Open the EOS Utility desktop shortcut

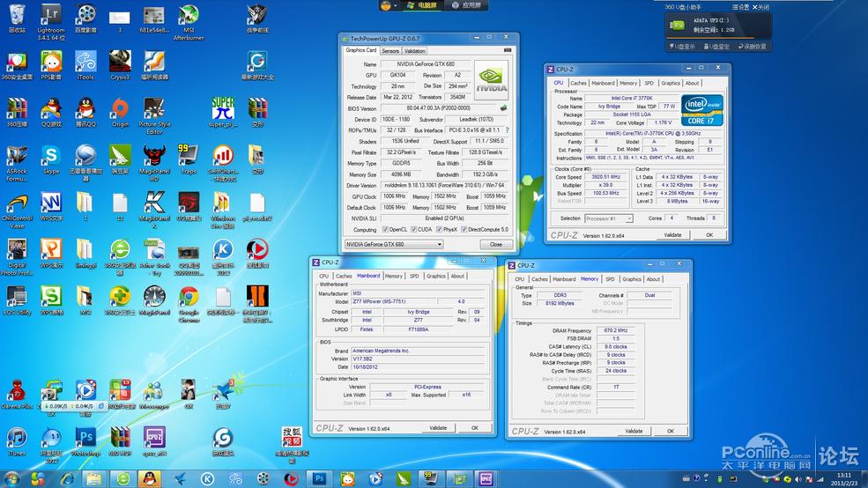click(17, 300)
